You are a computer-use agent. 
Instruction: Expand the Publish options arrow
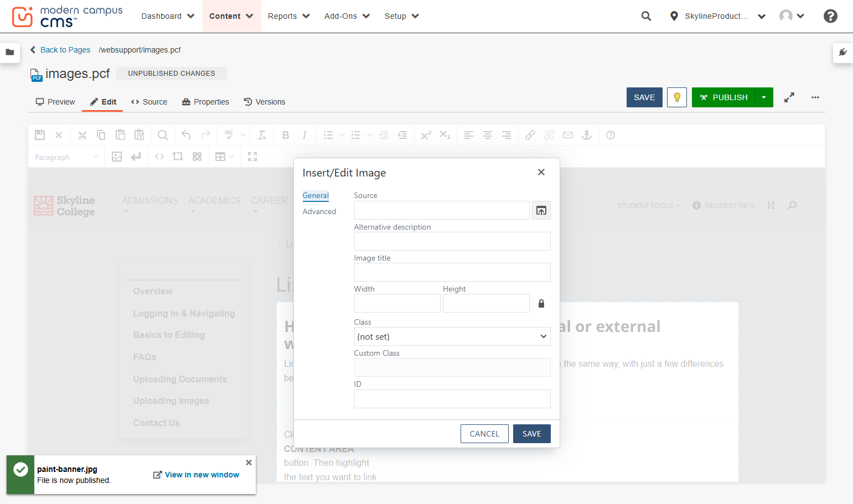tap(764, 97)
